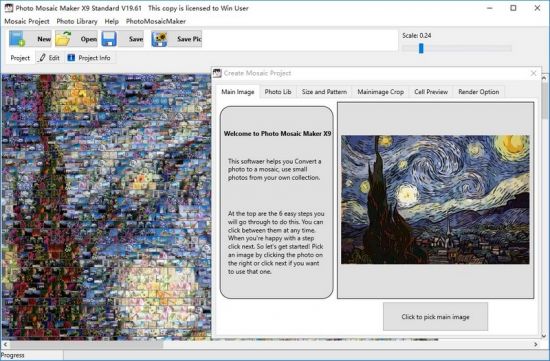Open the Mosaic Project menu
The width and height of the screenshot is (550, 361).
tap(27, 21)
